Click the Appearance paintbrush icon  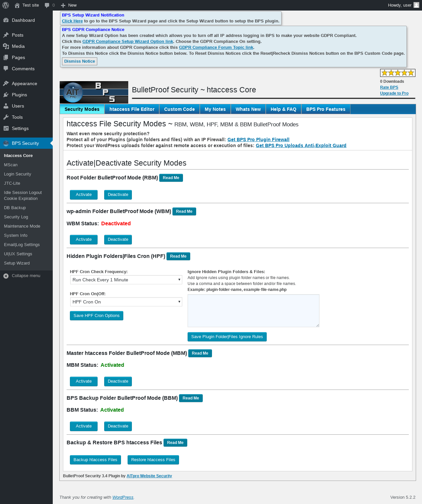point(6,83)
